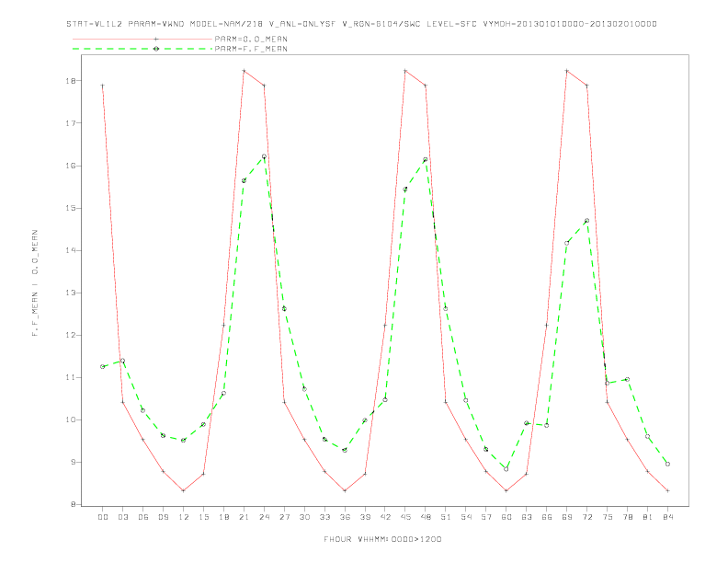Click y-axis tick label 17
The width and height of the screenshot is (728, 563).
coord(73,123)
